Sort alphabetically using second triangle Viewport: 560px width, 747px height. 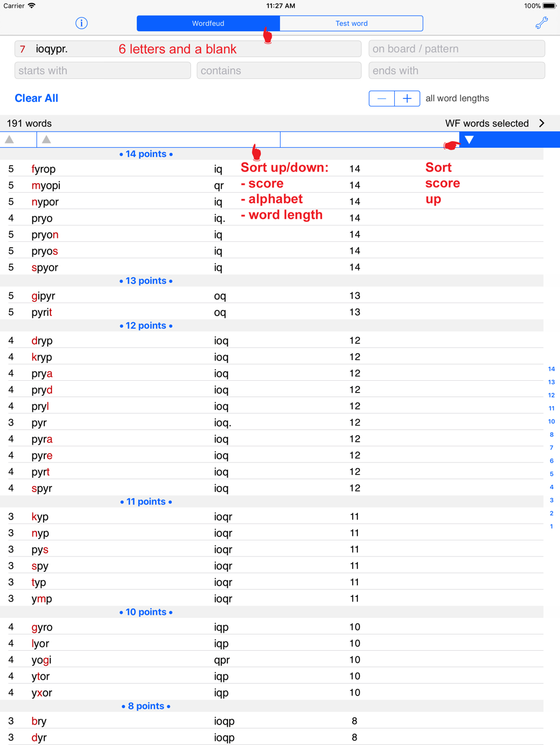tap(46, 139)
